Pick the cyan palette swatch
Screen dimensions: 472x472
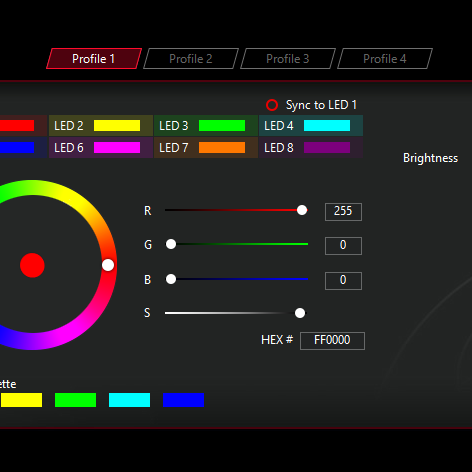pos(129,400)
